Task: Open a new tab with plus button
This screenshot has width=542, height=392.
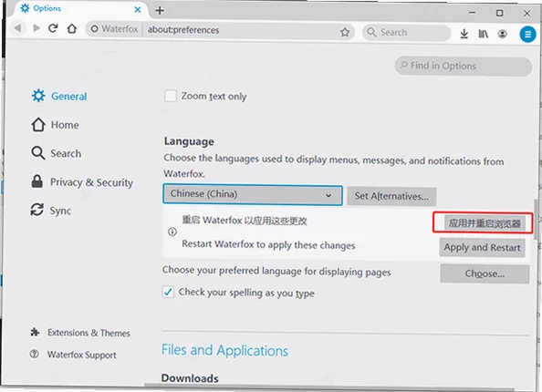Action: click(160, 10)
